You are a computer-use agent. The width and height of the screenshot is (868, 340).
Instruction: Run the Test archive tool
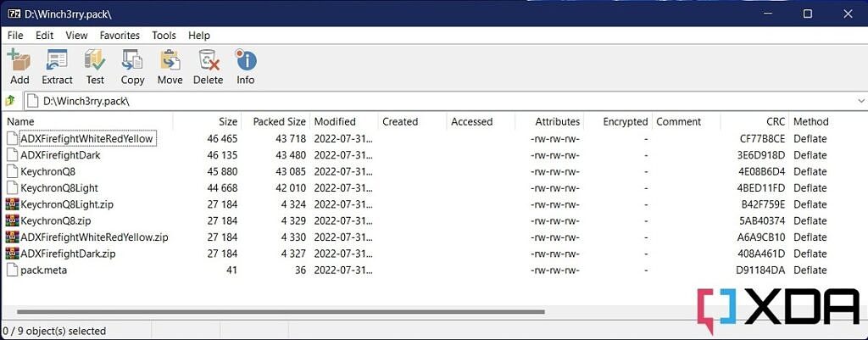95,66
